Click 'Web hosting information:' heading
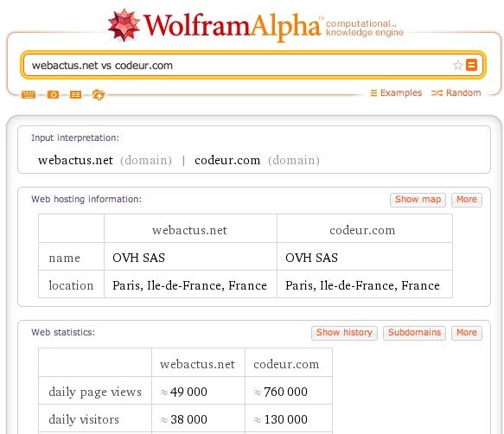This screenshot has width=504, height=434. pyautogui.click(x=86, y=200)
